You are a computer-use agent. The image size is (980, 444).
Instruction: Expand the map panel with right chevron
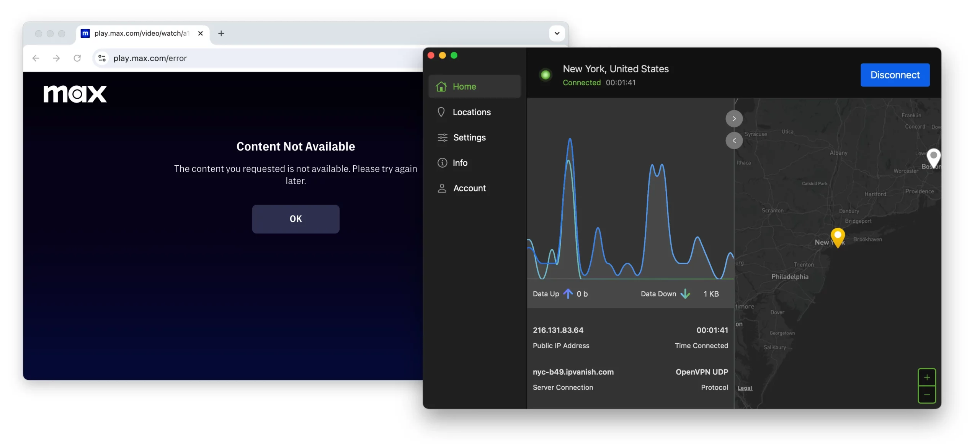[x=734, y=119]
